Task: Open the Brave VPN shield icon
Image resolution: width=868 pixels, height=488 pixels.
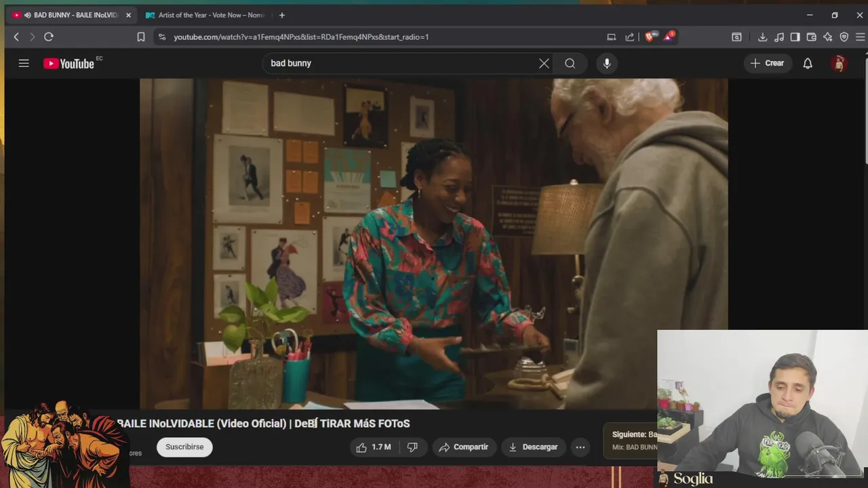Action: (844, 37)
